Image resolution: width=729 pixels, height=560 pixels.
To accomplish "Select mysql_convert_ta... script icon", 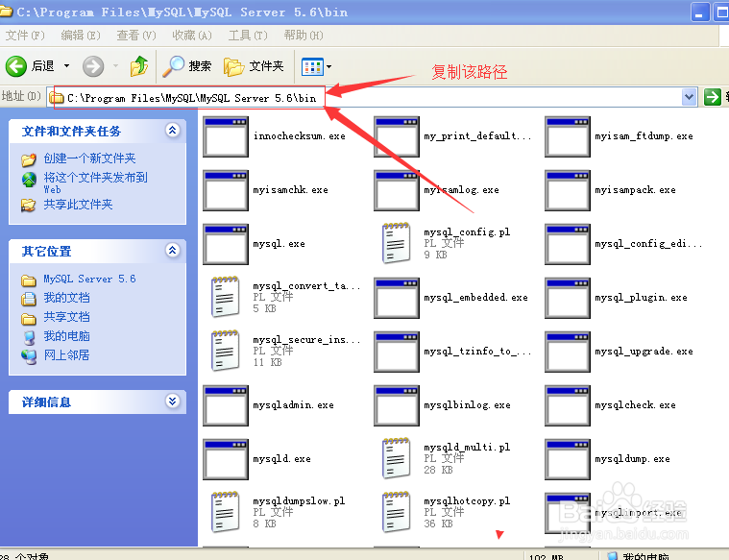I will 226,297.
